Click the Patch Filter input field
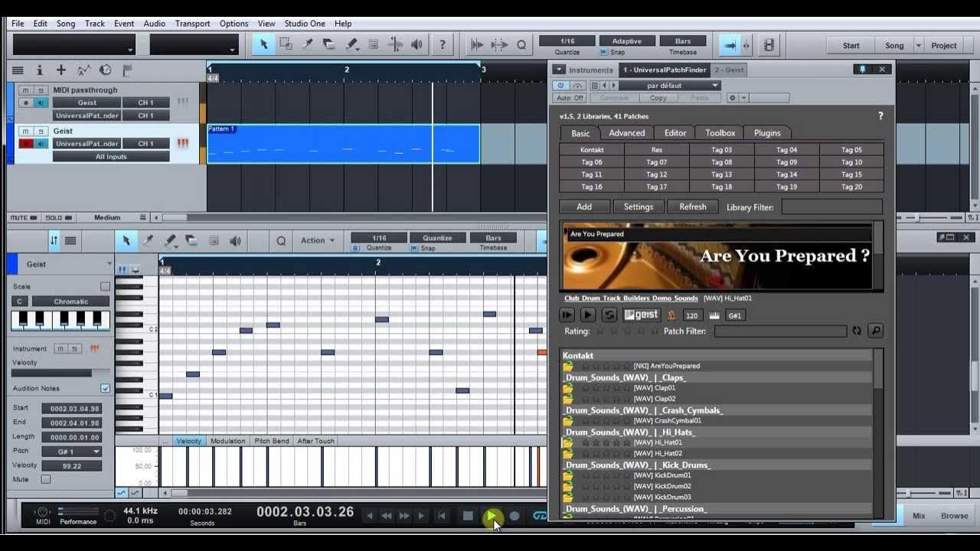Screen dimensions: 980x551 pyautogui.click(x=780, y=331)
